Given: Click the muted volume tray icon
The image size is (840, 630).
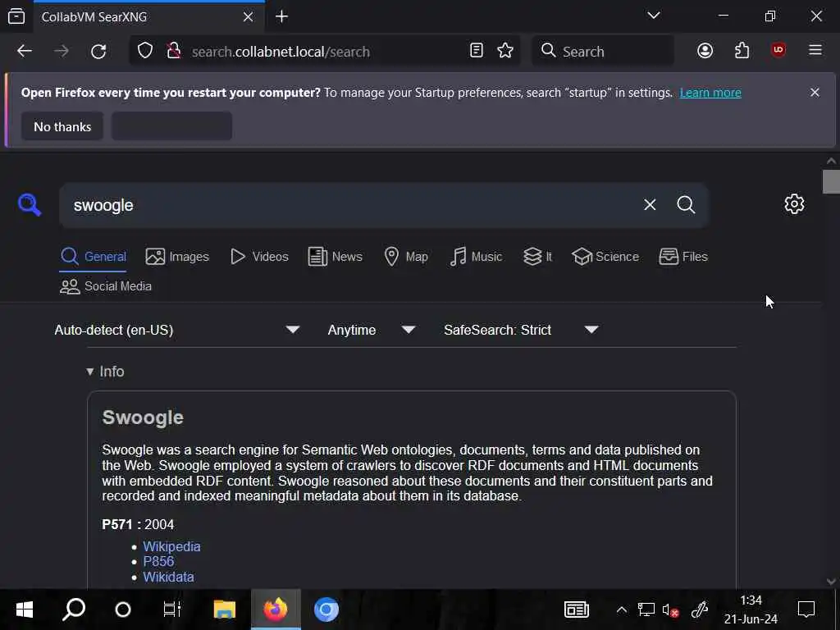Looking at the screenshot, I should [x=671, y=609].
